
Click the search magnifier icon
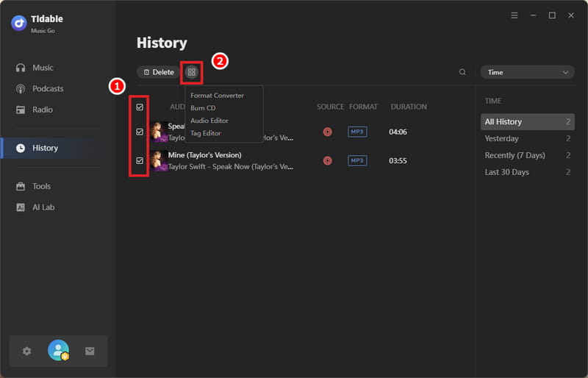point(462,72)
